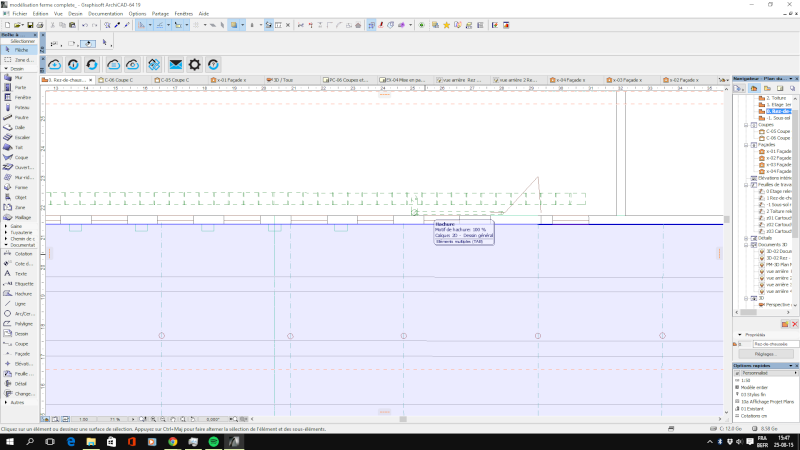Click the cloud upload icon
This screenshot has width=800, height=450.
coord(55,65)
